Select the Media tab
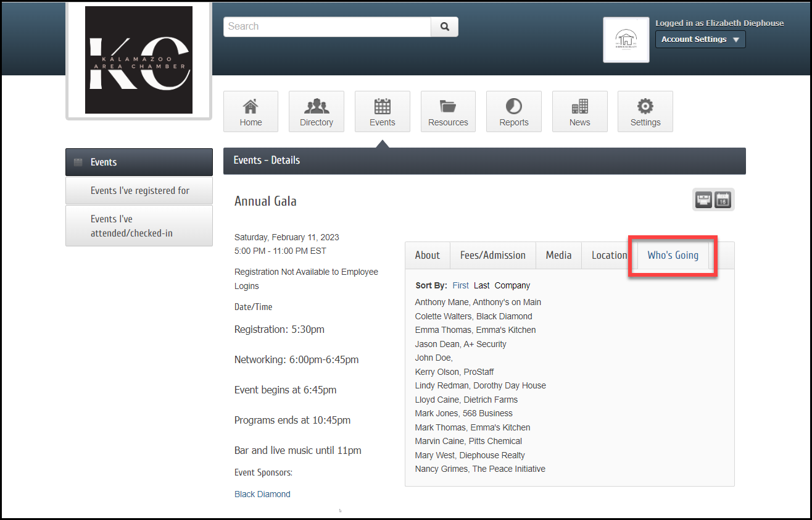Viewport: 812px width, 520px height. [558, 256]
